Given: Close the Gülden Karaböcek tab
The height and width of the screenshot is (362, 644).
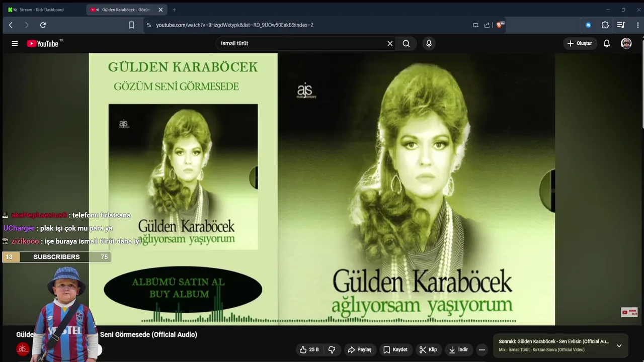Looking at the screenshot, I should (x=160, y=10).
